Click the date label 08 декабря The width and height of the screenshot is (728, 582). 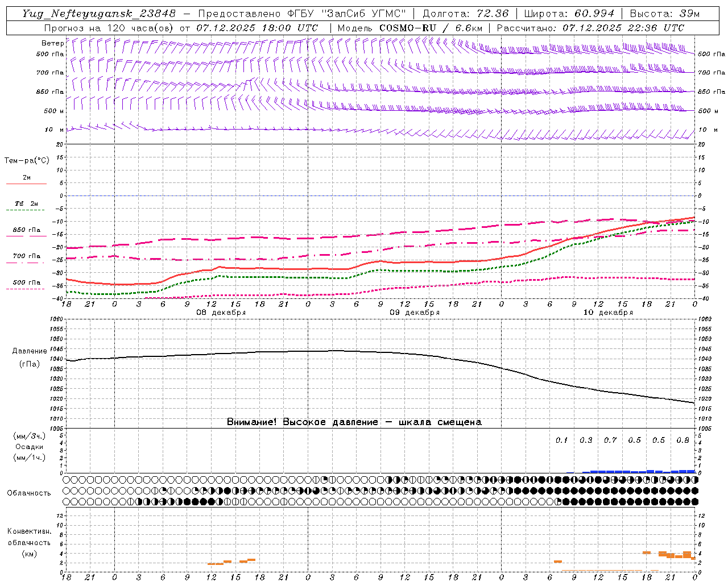coord(221,313)
